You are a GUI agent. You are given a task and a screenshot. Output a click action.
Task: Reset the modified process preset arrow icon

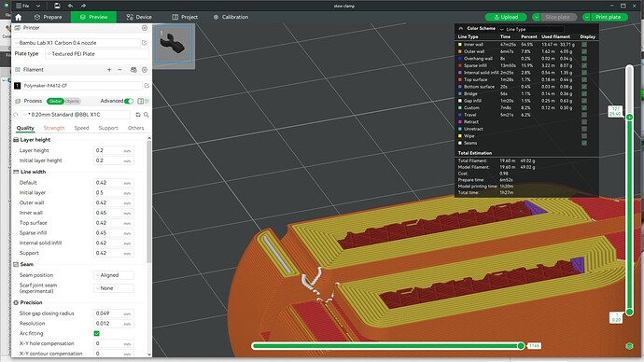coord(16,115)
